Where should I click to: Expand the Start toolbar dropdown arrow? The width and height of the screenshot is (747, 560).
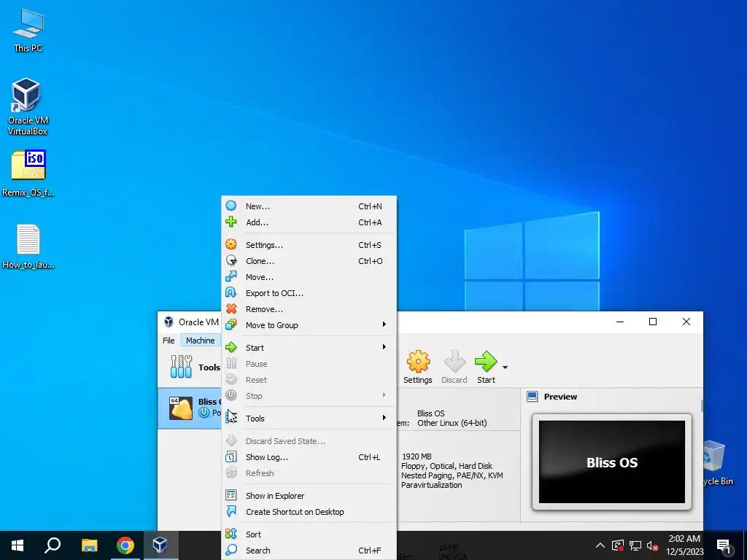[x=505, y=367]
